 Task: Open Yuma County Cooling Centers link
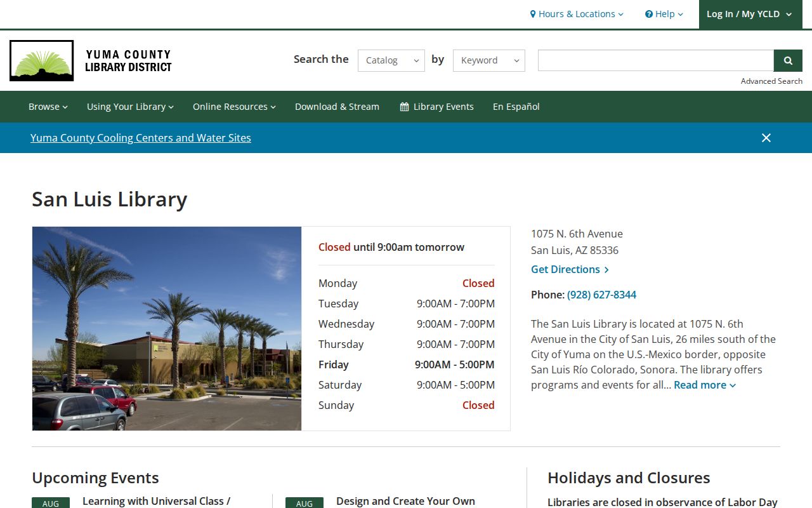(x=141, y=138)
